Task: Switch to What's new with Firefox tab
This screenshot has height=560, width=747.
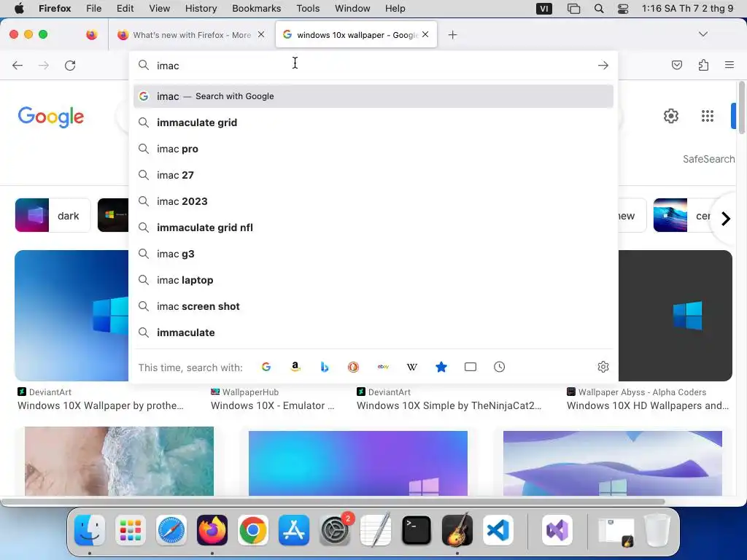Action: 190,35
